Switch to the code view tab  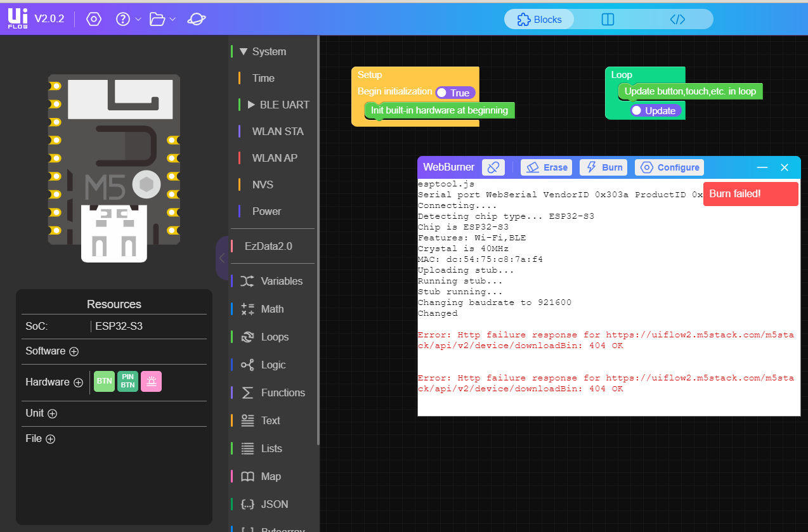[x=677, y=20]
